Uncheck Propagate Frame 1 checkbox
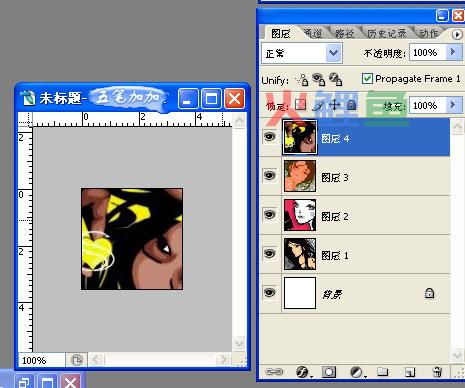Image resolution: width=465 pixels, height=388 pixels. [x=367, y=79]
